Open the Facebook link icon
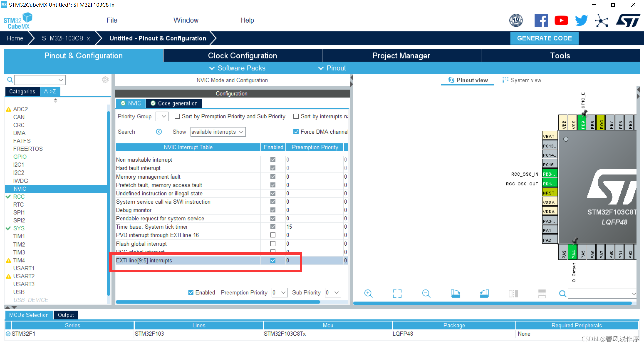The height and width of the screenshot is (345, 644). click(541, 21)
